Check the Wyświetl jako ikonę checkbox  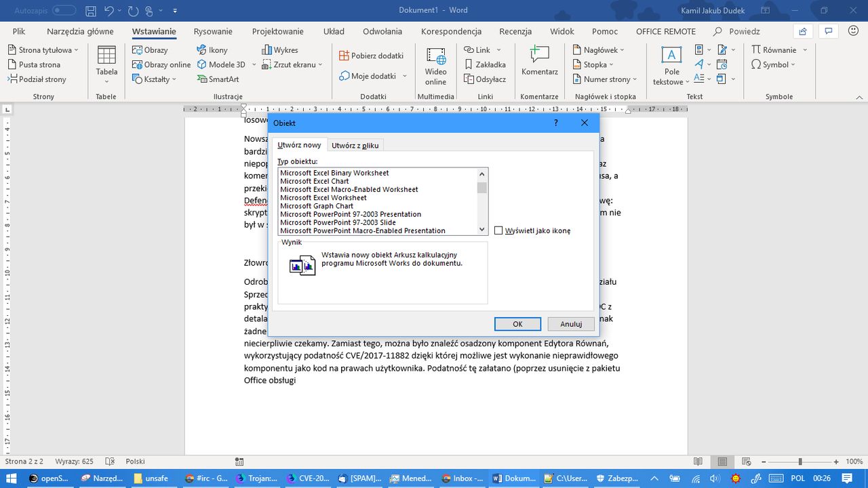pos(498,230)
